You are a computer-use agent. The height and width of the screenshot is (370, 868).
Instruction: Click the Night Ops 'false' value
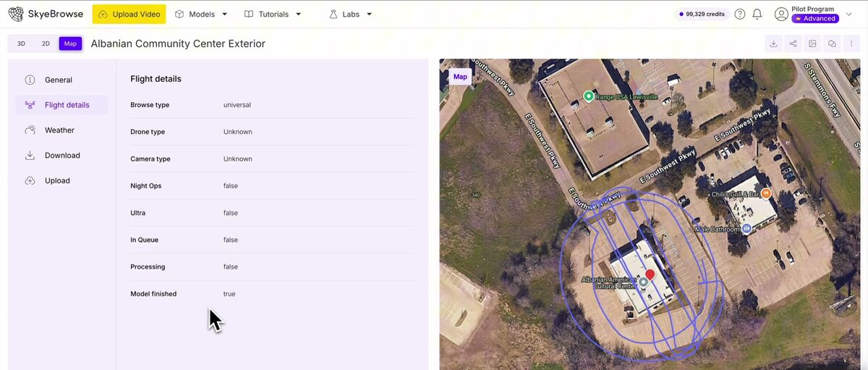point(231,186)
